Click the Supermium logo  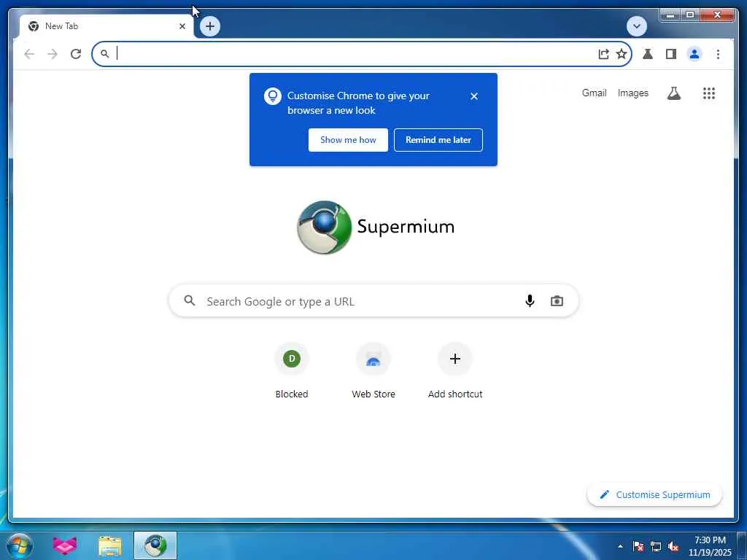376,227
